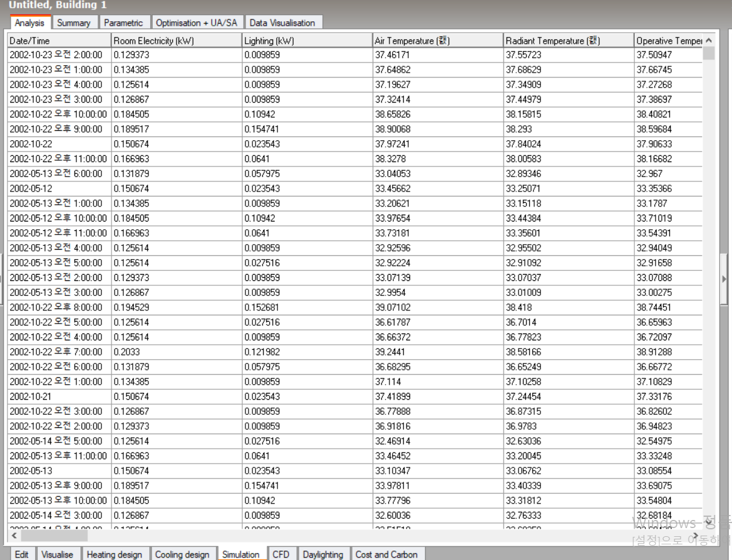Open the Visualise bottom tab

(x=57, y=554)
